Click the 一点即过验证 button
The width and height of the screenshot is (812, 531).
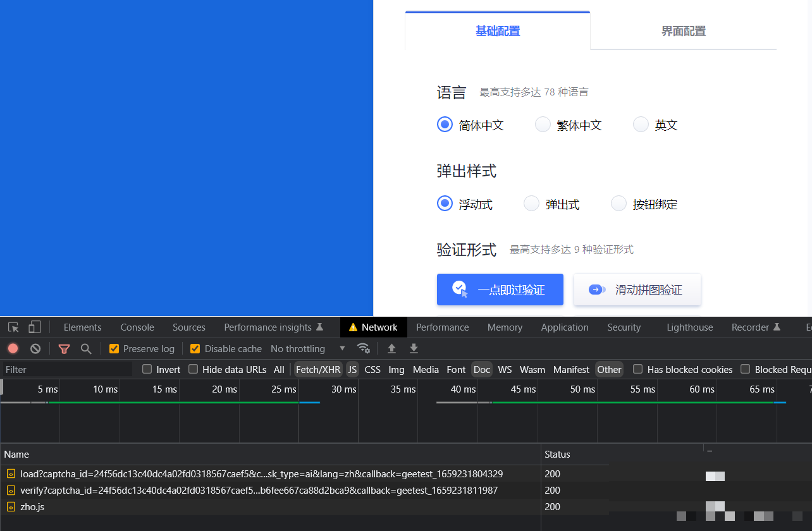point(500,289)
